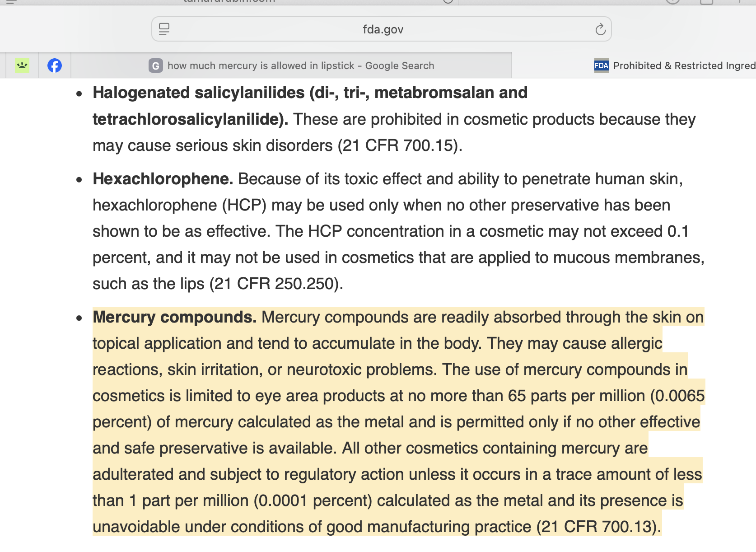This screenshot has height=552, width=756.
Task: Click the reload page icon in address bar
Action: (600, 29)
